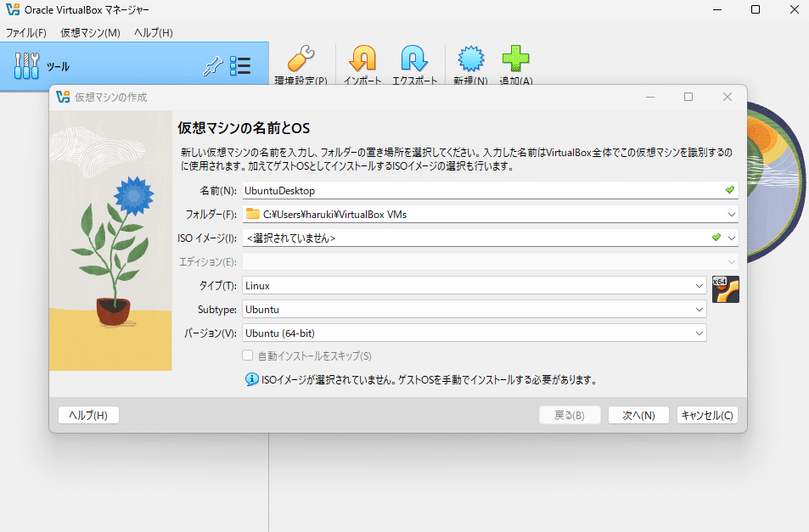Image resolution: width=809 pixels, height=532 pixels.
Task: Click the main window title Oracle VirtualBox マネージャー
Action: 87,10
